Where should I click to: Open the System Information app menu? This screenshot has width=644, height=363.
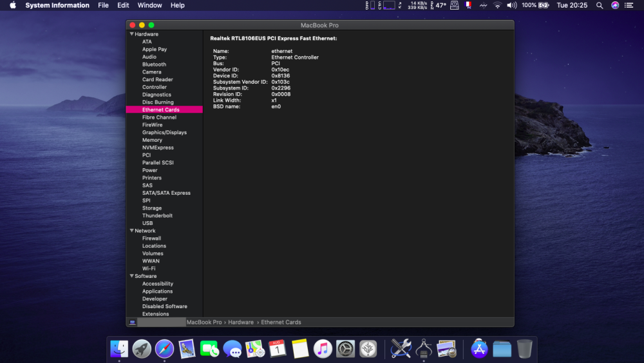pyautogui.click(x=57, y=5)
